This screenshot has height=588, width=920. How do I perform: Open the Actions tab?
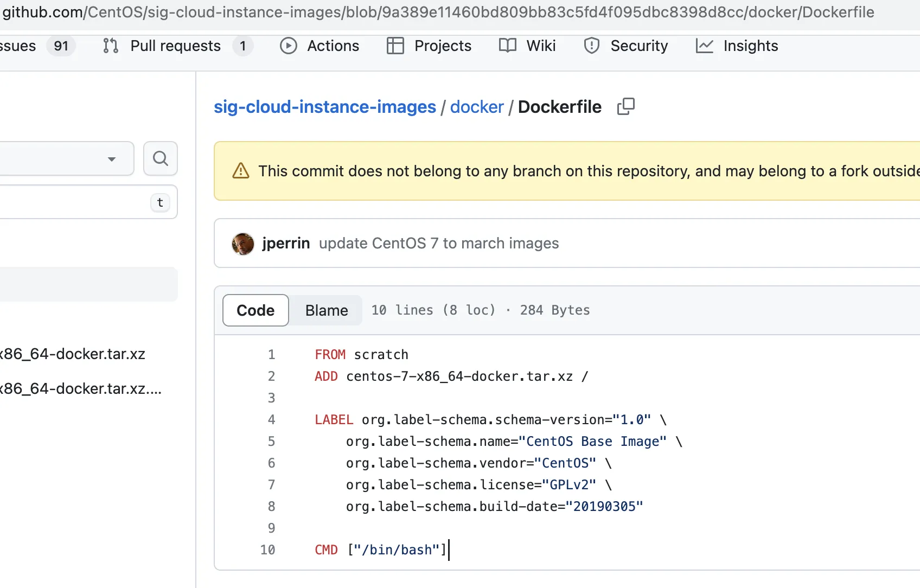click(x=320, y=46)
